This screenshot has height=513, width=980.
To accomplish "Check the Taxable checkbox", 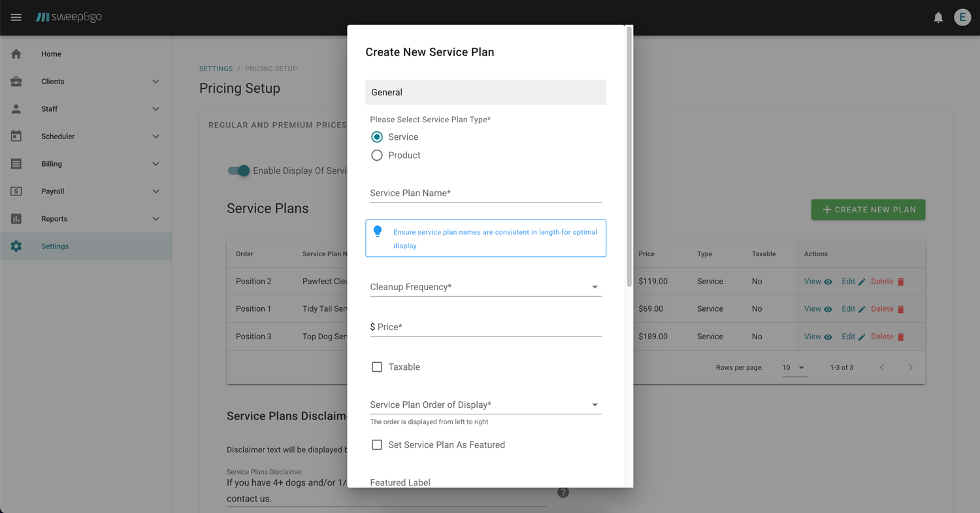I will 377,367.
